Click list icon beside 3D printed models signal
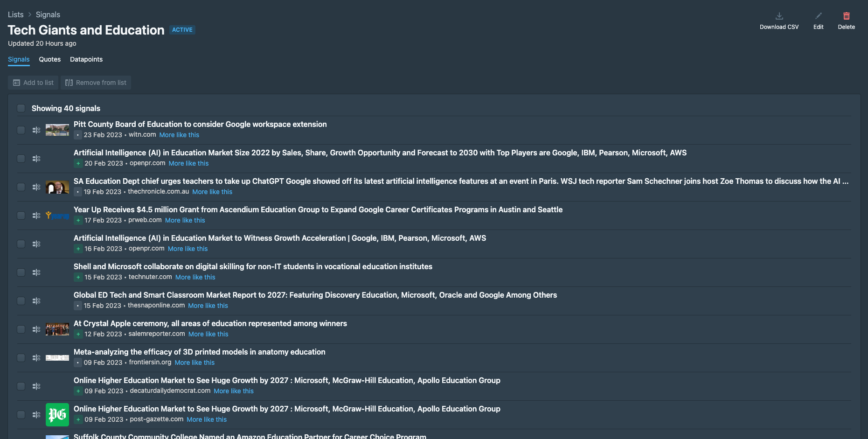This screenshot has height=439, width=868. (x=36, y=358)
